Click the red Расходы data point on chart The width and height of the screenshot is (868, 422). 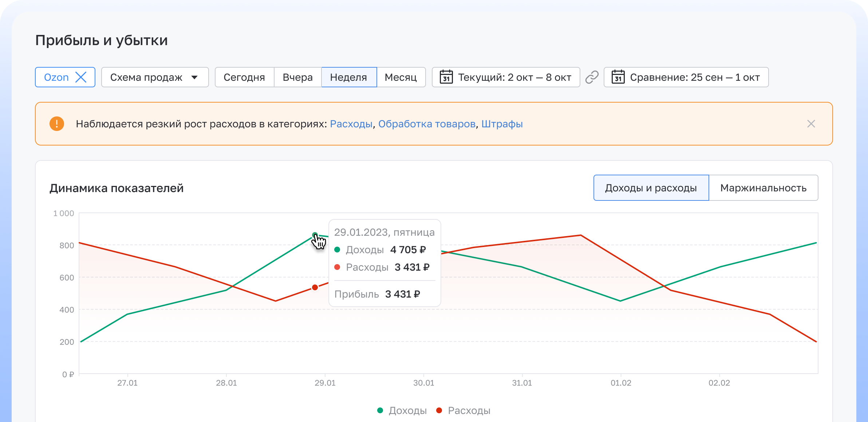click(x=315, y=287)
